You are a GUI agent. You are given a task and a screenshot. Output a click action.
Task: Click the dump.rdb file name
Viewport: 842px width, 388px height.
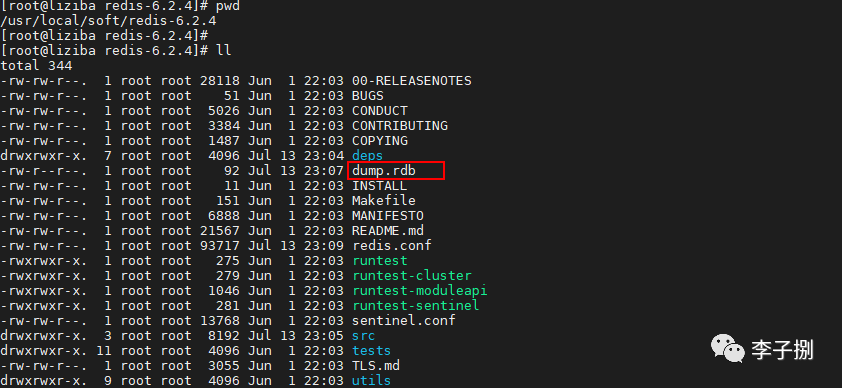tap(384, 171)
